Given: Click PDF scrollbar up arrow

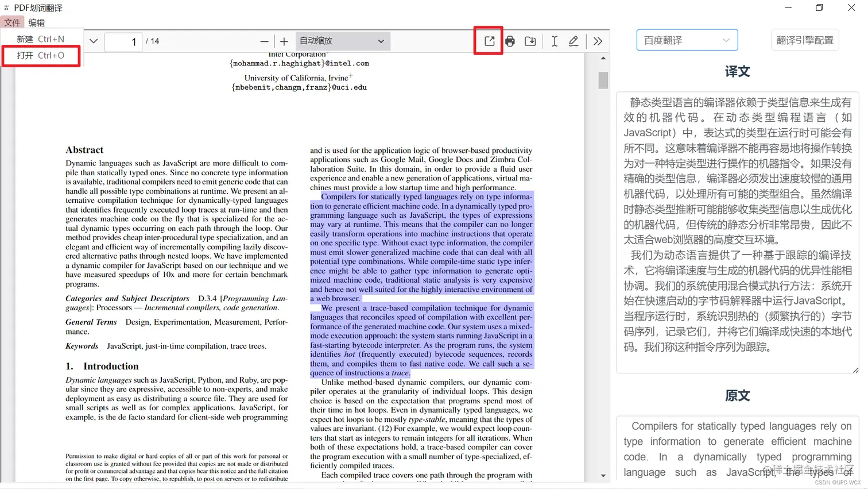Looking at the screenshot, I should [x=603, y=58].
